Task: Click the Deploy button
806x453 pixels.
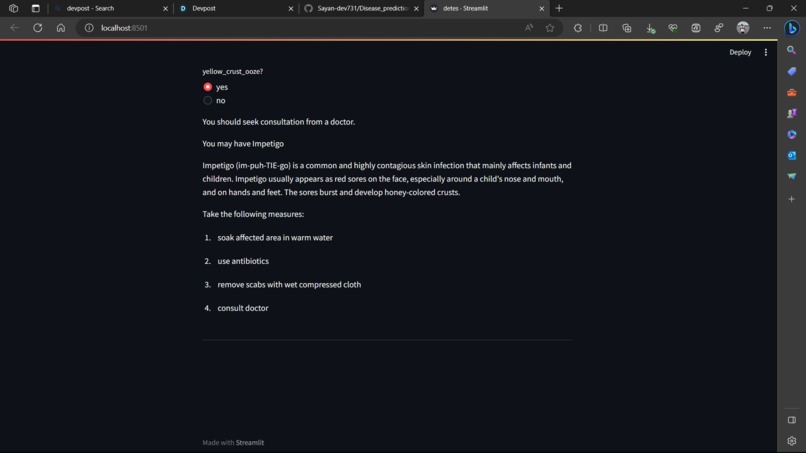Action: tap(740, 52)
